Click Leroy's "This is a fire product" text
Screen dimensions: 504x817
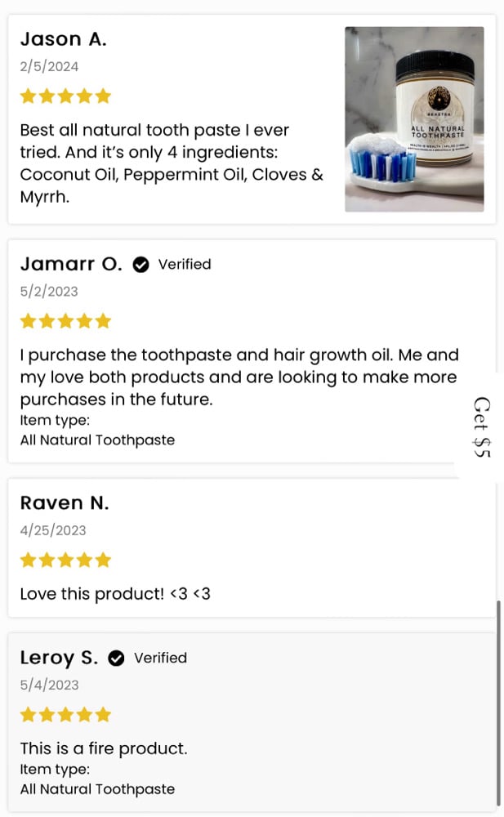[x=104, y=748]
